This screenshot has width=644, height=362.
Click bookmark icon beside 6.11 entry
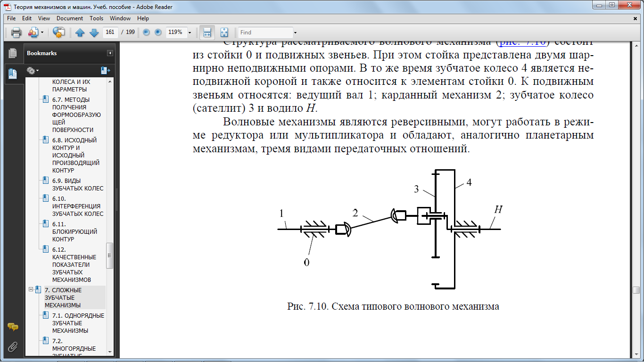click(46, 224)
